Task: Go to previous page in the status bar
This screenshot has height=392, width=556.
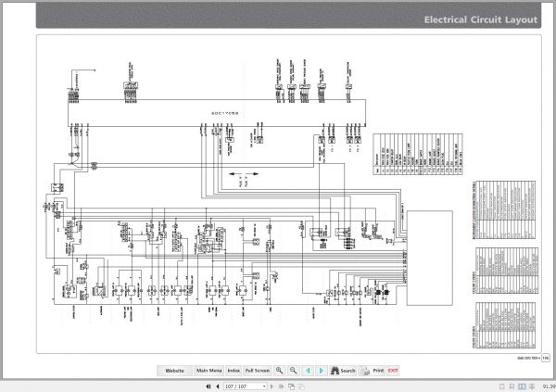Action: [218, 386]
